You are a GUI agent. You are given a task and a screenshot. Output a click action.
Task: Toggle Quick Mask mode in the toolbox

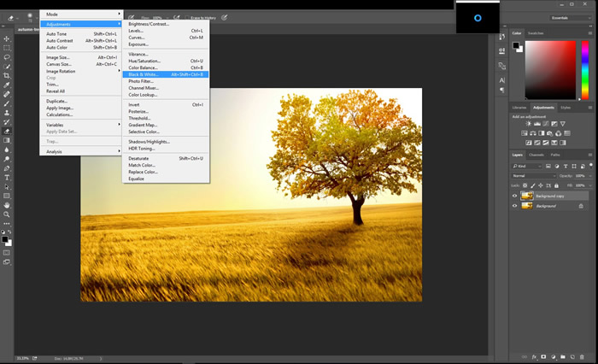tap(7, 253)
